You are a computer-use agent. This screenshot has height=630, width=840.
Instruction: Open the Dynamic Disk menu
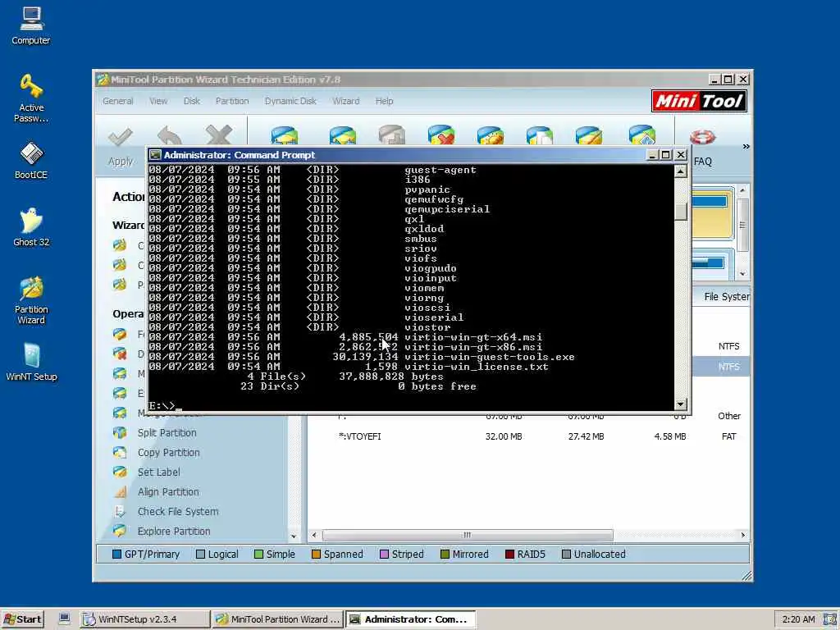pyautogui.click(x=290, y=101)
